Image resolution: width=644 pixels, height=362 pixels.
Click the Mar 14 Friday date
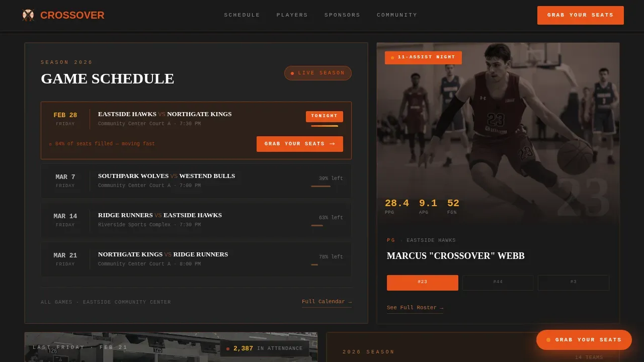(x=65, y=220)
